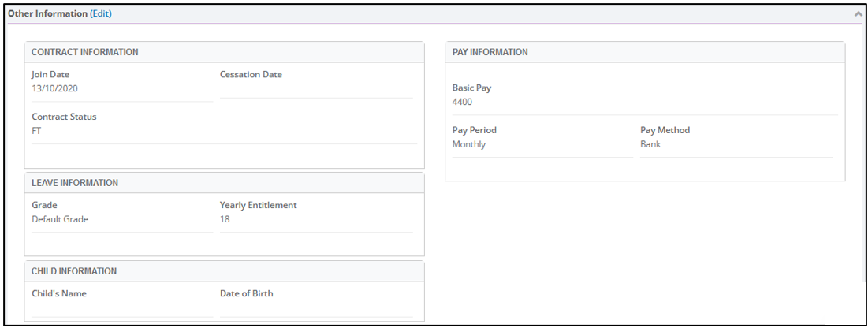This screenshot has height=328, width=868.
Task: Select the Basic Pay value 4400
Action: pos(462,102)
